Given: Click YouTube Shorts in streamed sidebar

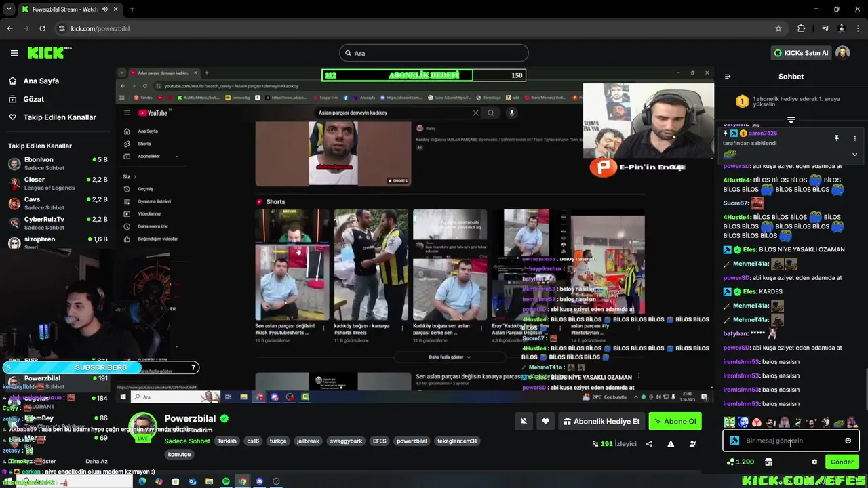Looking at the screenshot, I should point(144,144).
